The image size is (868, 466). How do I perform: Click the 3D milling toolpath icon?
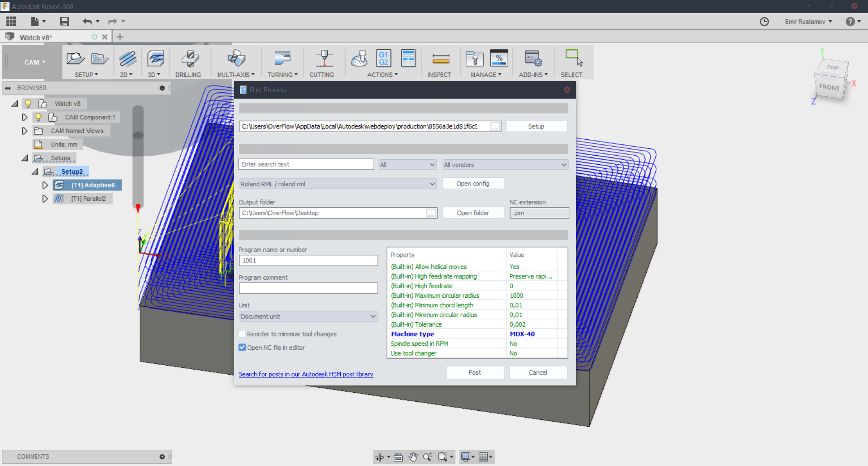(x=156, y=59)
